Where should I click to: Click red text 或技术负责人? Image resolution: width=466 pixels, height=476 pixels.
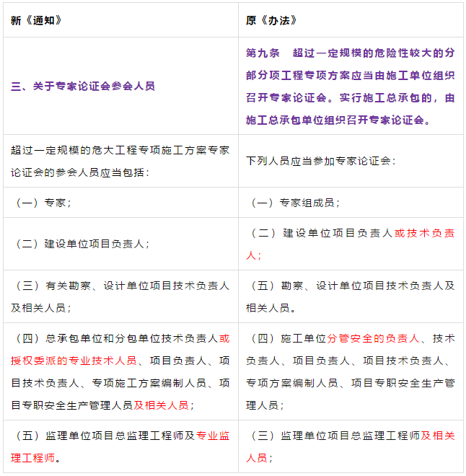point(424,234)
